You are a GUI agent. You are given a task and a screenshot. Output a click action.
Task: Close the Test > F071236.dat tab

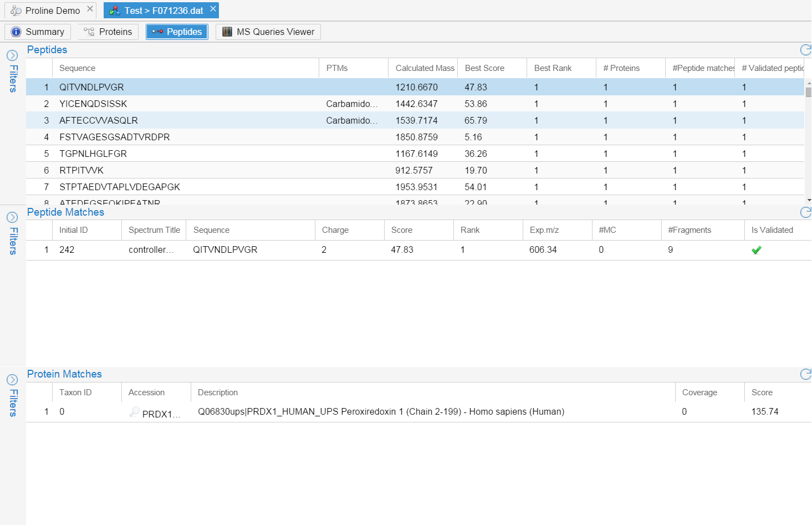coord(213,9)
